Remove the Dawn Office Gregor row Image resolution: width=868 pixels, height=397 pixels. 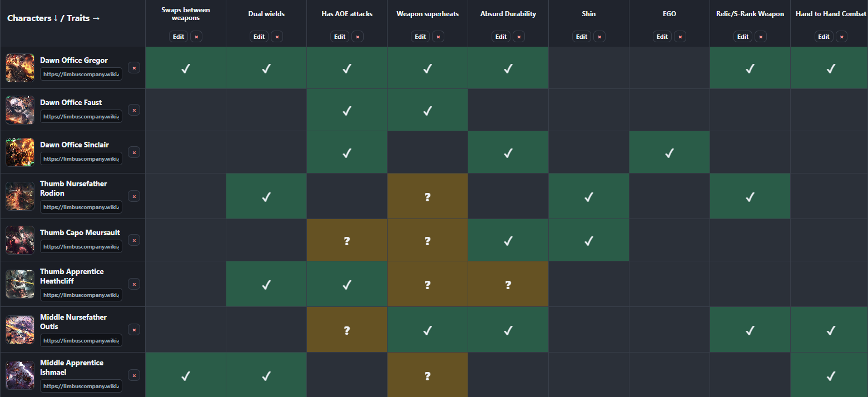pos(134,68)
